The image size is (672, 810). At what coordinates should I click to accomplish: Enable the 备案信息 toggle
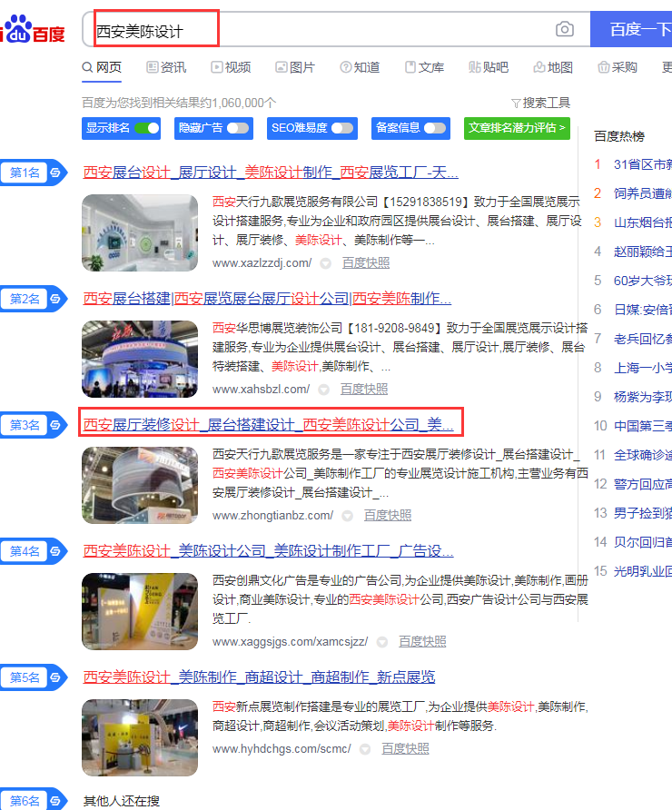pyautogui.click(x=435, y=128)
